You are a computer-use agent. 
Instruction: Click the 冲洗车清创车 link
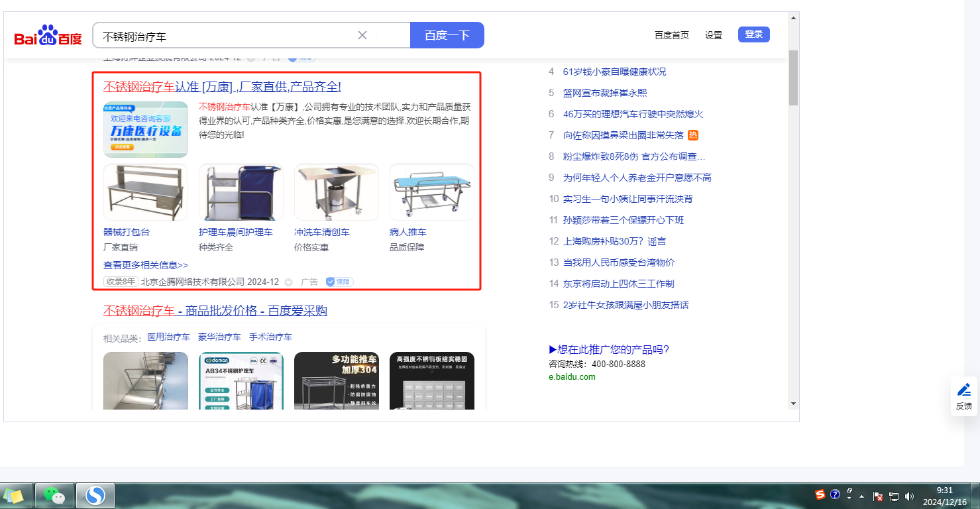click(x=322, y=232)
